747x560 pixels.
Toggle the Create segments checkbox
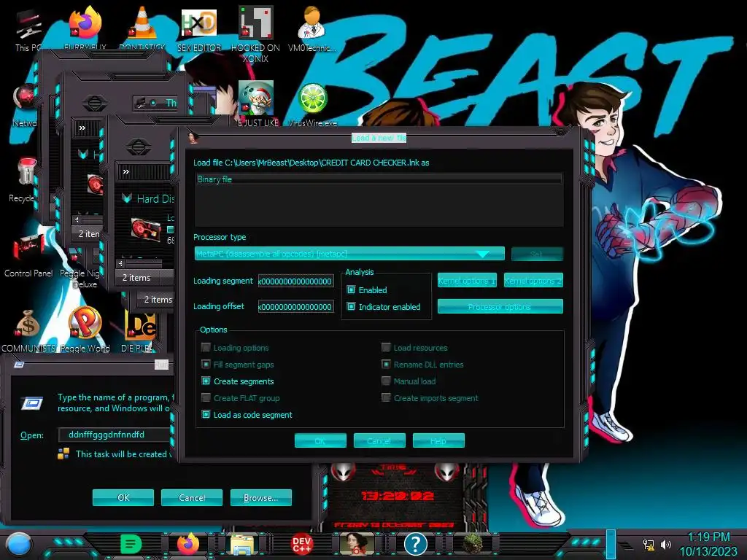(x=206, y=381)
